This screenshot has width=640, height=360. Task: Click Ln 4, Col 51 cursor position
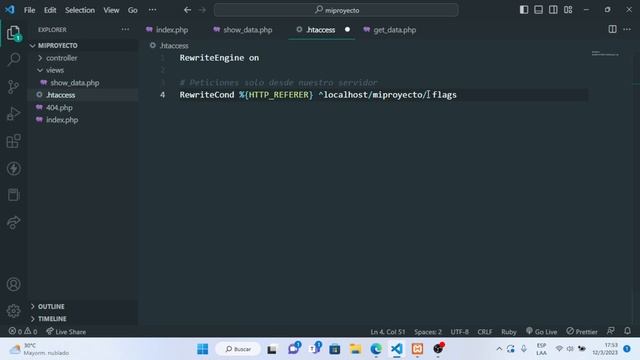tap(388, 332)
